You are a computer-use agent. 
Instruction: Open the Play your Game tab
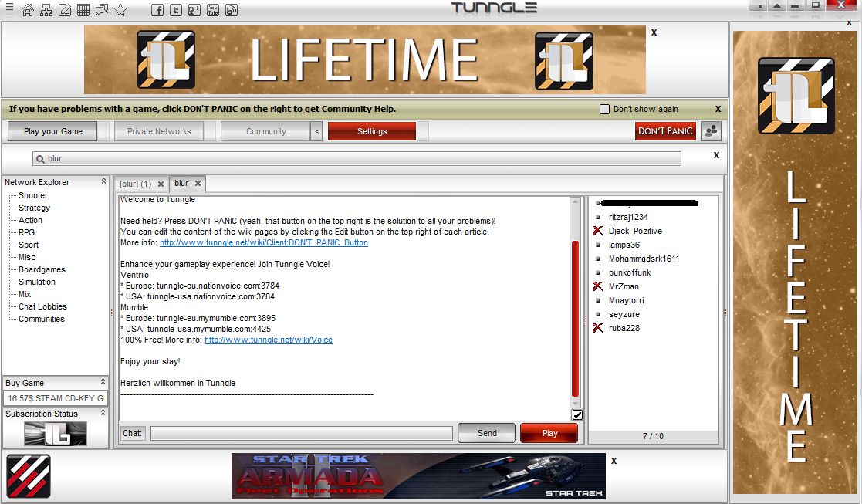point(52,131)
